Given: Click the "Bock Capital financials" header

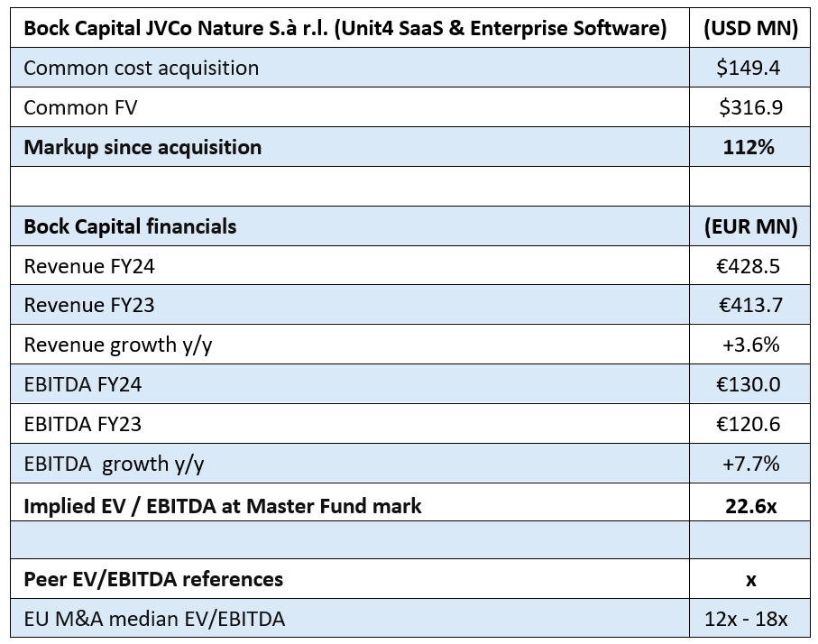Looking at the screenshot, I should pyautogui.click(x=130, y=225).
